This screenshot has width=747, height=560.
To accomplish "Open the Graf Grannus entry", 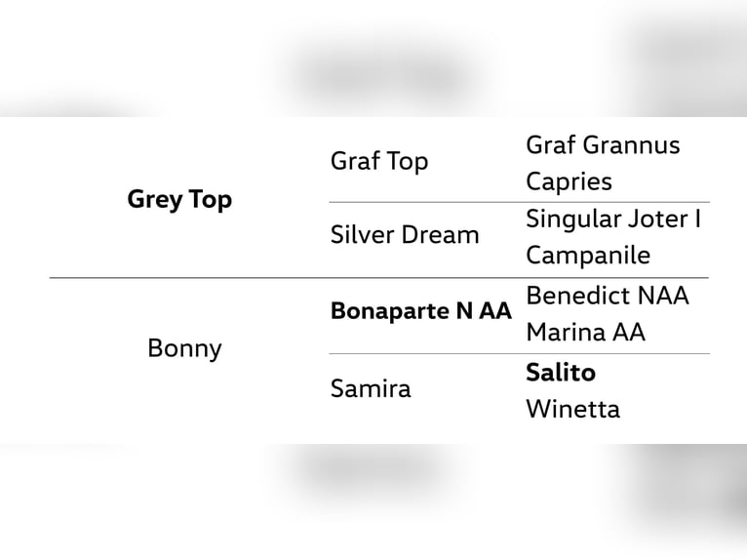I will 603,145.
